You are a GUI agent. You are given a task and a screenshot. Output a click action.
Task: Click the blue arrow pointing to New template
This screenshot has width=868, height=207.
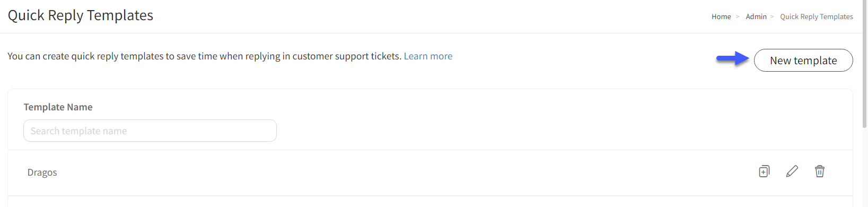(x=733, y=58)
